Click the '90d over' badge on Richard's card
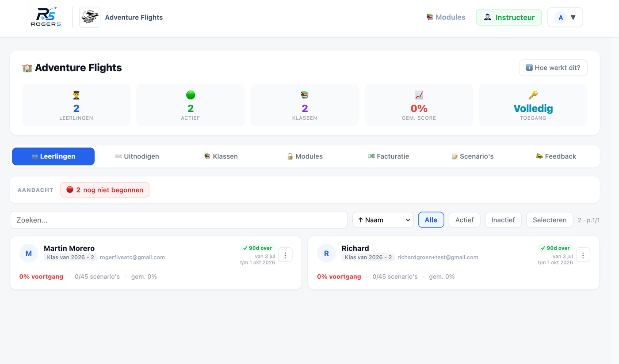This screenshot has width=619, height=364. coord(555,248)
